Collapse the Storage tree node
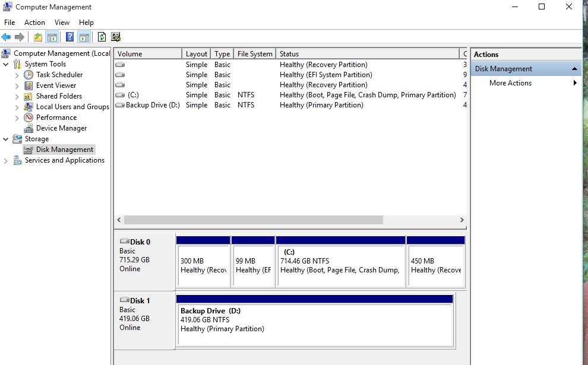Viewport: 588px width, 365px height. [5, 139]
